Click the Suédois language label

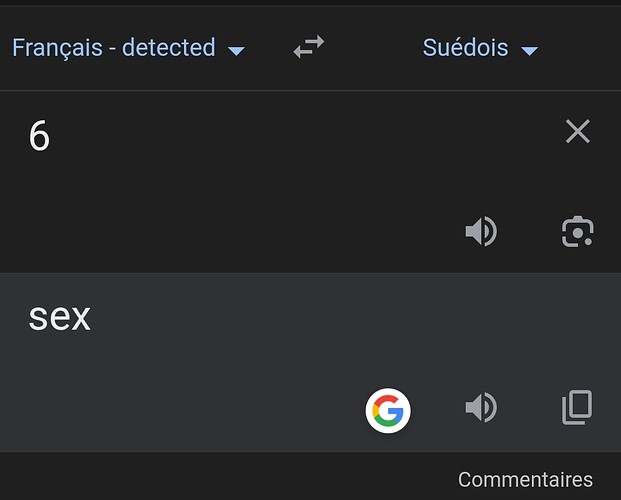tap(465, 48)
